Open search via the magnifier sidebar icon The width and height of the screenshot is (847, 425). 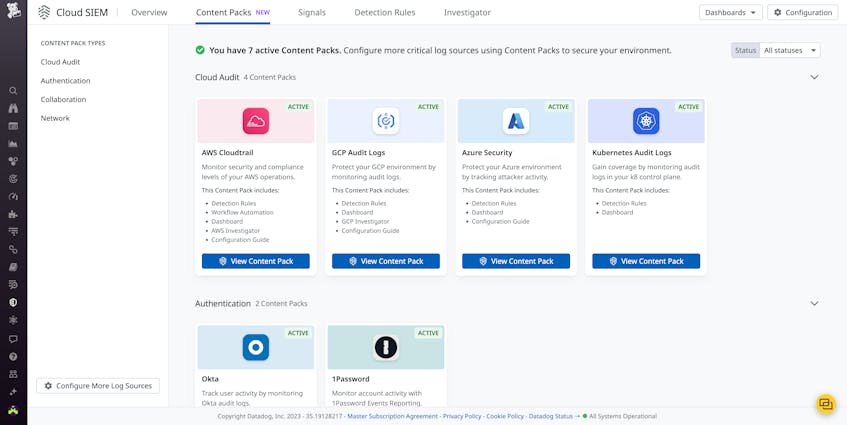(13, 91)
